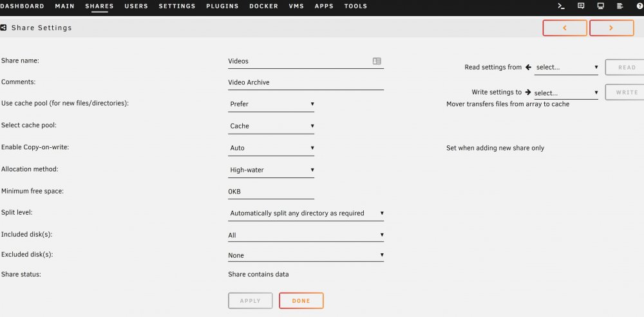Open the Allocation method High-water dropdown
This screenshot has height=317, width=644.
[271, 170]
